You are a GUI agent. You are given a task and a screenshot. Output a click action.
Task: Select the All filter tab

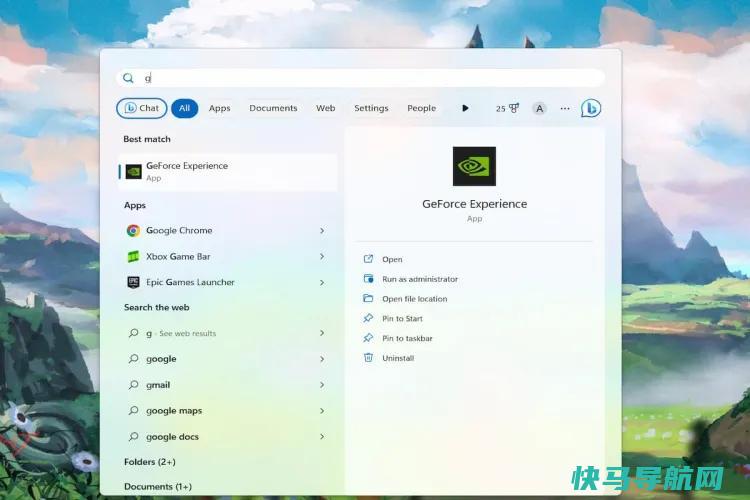coord(185,108)
